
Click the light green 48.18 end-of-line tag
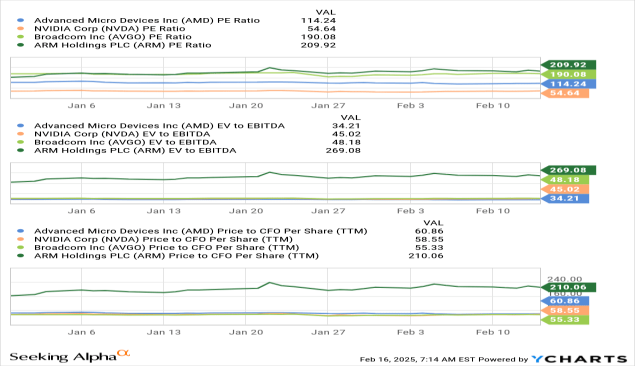[565, 180]
